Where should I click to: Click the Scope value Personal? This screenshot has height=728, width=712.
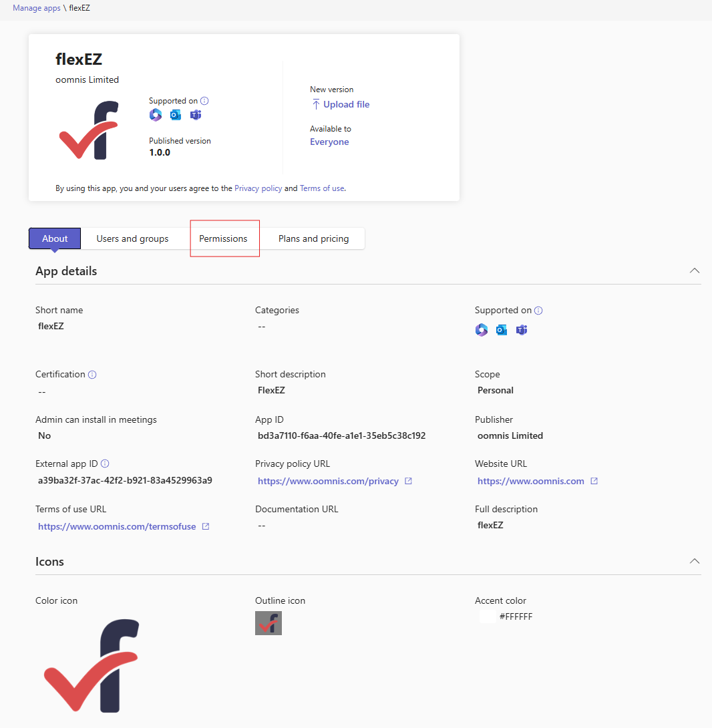point(495,390)
